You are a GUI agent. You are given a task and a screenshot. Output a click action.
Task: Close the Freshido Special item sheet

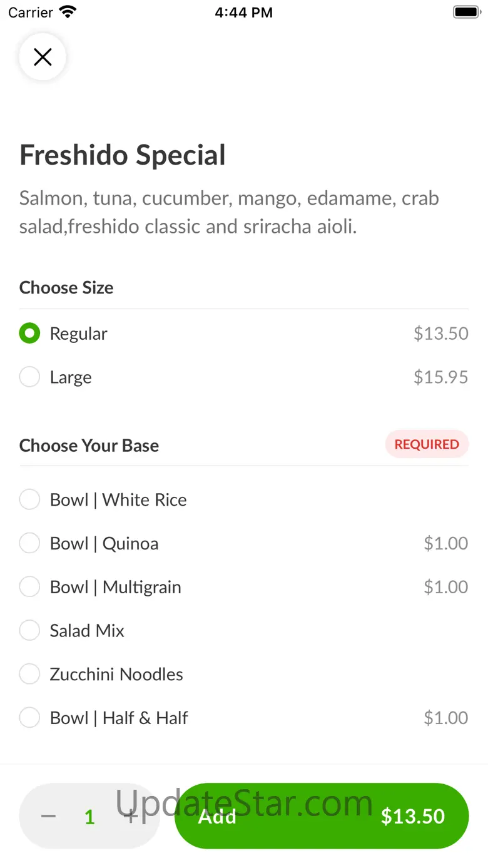(43, 58)
